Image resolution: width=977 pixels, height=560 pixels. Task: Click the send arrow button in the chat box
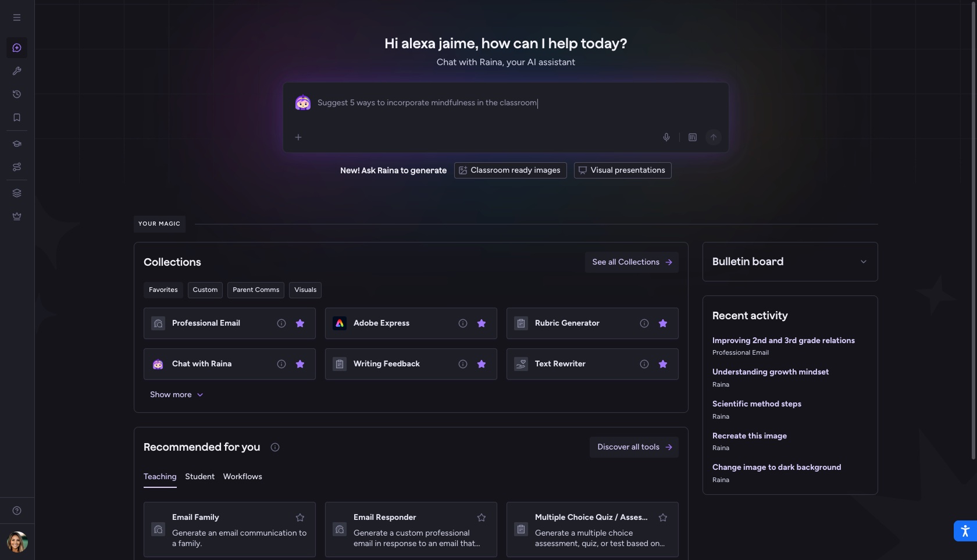pos(714,137)
